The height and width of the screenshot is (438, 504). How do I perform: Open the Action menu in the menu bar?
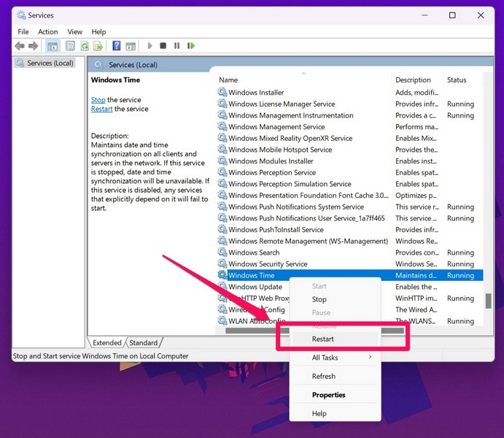pos(48,32)
